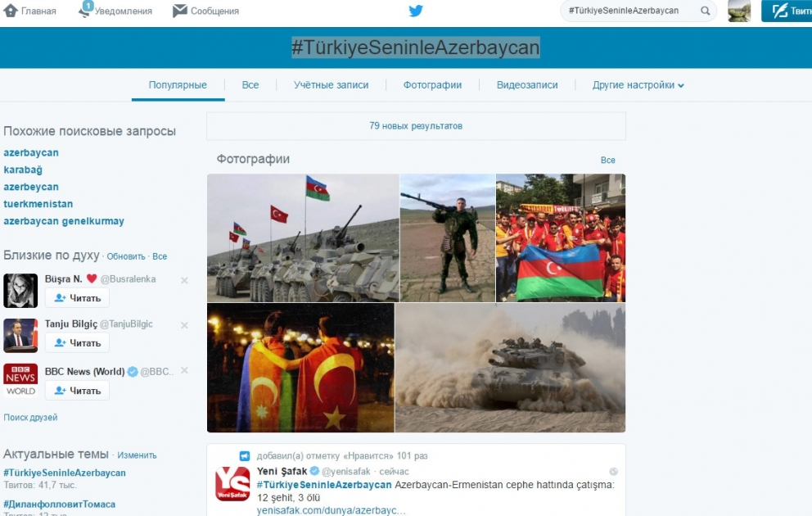Switch to the Все tab
Viewport: 812px width, 516px height.
point(250,85)
